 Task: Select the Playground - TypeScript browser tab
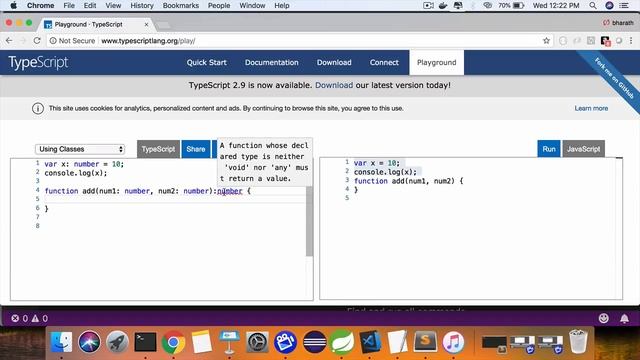(x=96, y=24)
